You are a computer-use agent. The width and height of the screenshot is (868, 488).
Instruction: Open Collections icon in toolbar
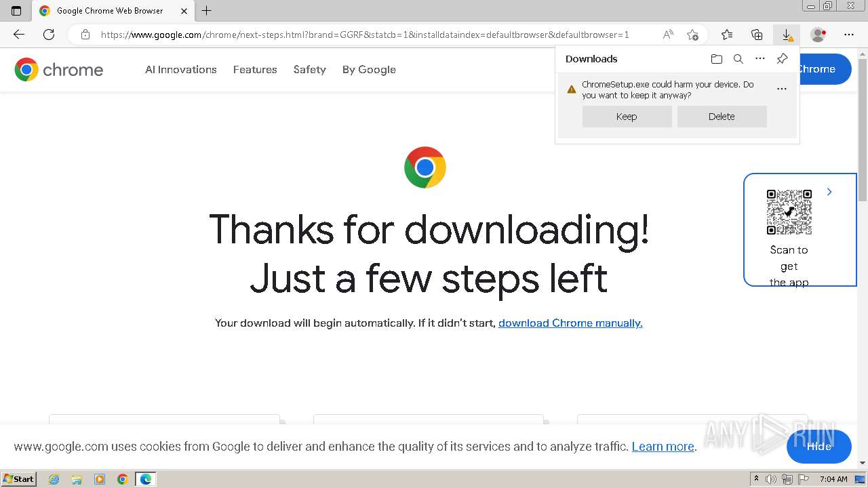pyautogui.click(x=757, y=35)
